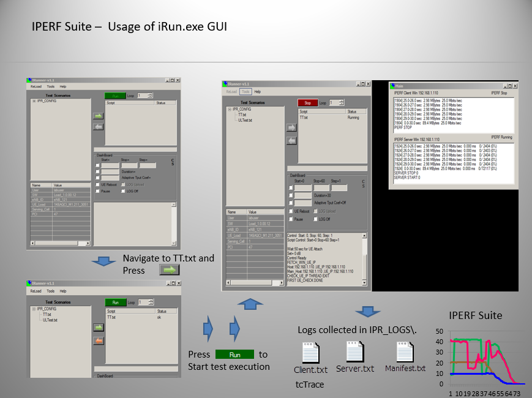The width and height of the screenshot is (532, 398).
Task: Click the Client.txt log file icon
Action: pyautogui.click(x=310, y=353)
